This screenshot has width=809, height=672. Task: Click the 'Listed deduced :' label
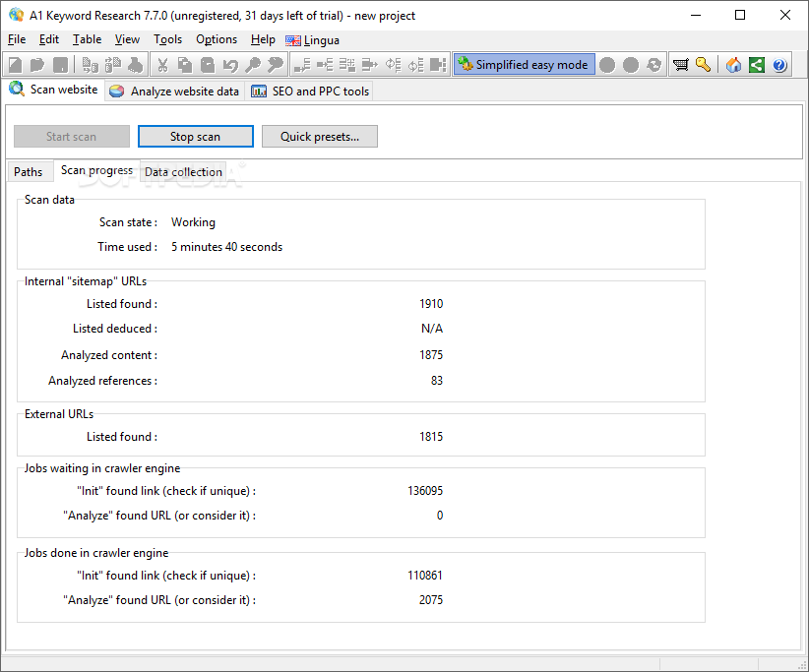(115, 329)
